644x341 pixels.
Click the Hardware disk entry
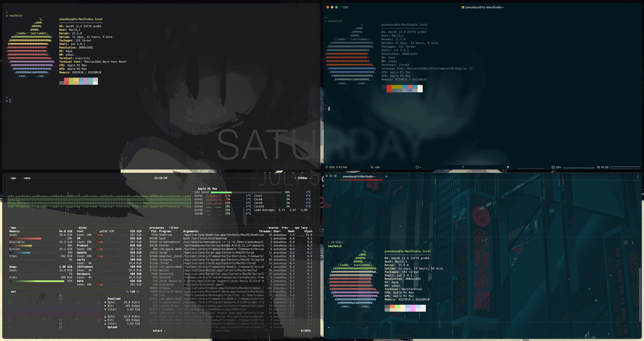83,274
